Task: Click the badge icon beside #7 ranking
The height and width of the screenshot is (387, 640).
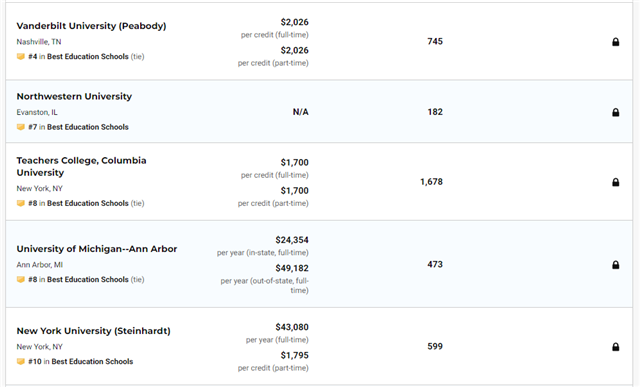Action: pos(20,127)
